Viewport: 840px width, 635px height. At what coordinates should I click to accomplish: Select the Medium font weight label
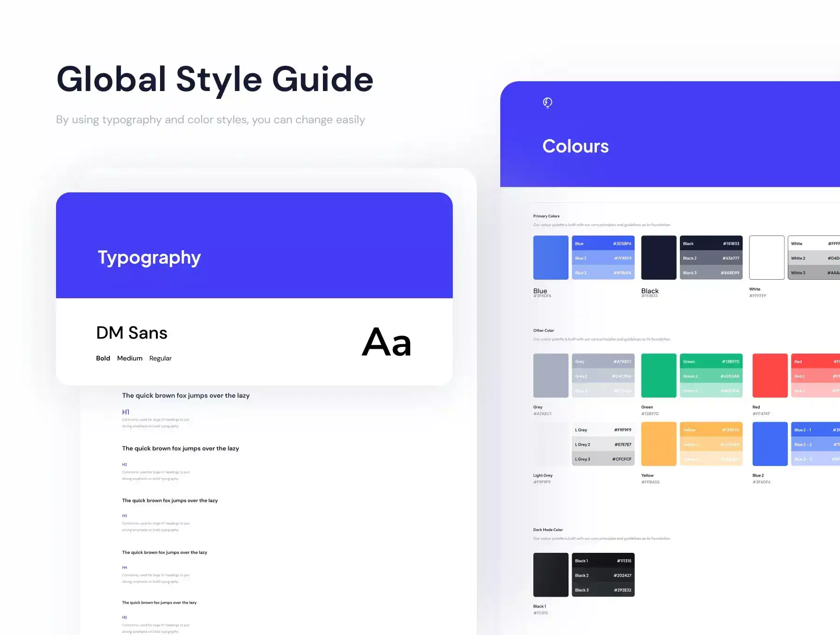130,358
